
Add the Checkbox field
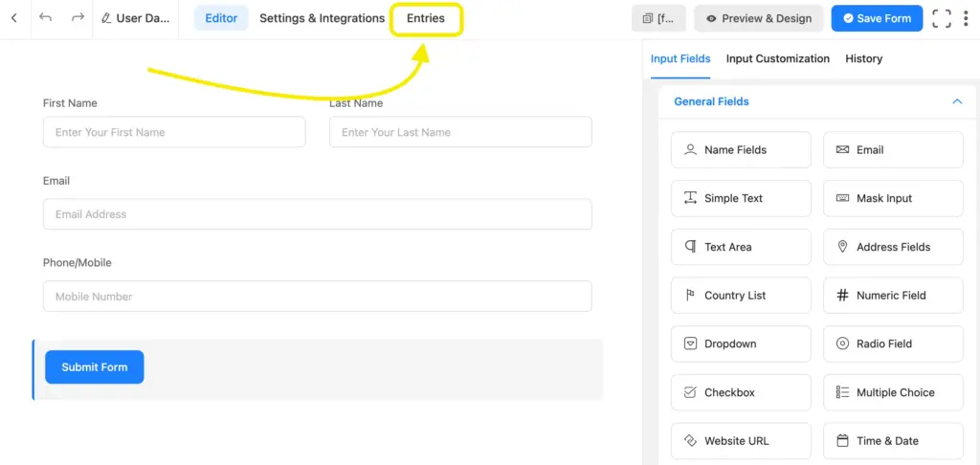[741, 392]
